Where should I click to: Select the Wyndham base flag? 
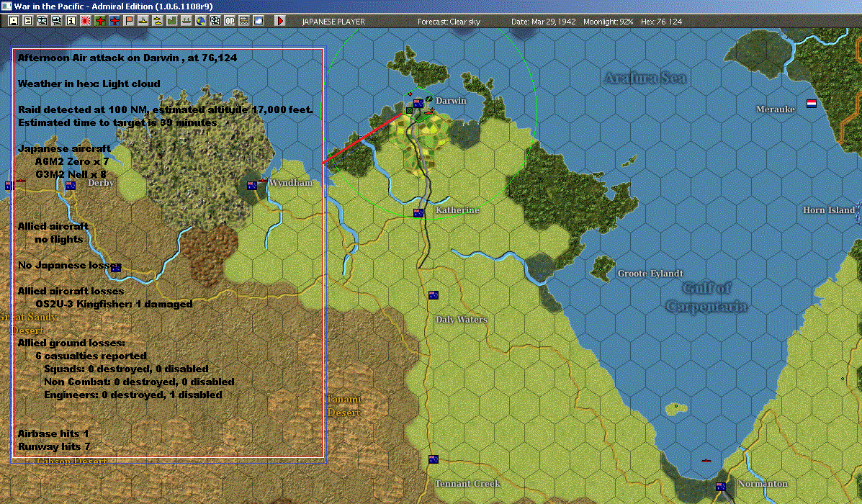[x=252, y=186]
